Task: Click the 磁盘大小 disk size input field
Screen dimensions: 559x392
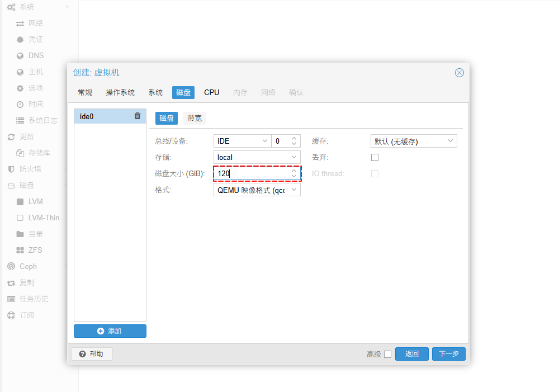Action: point(252,174)
